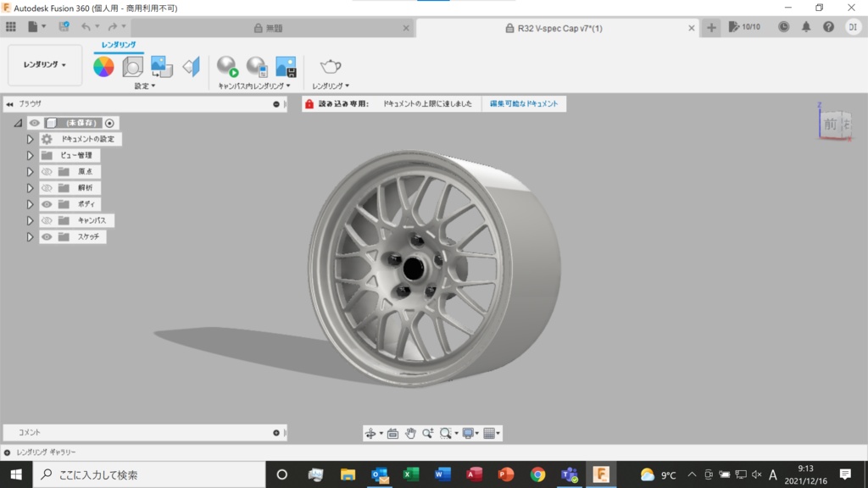Click the 編集可能なドキュメント link

(x=525, y=104)
